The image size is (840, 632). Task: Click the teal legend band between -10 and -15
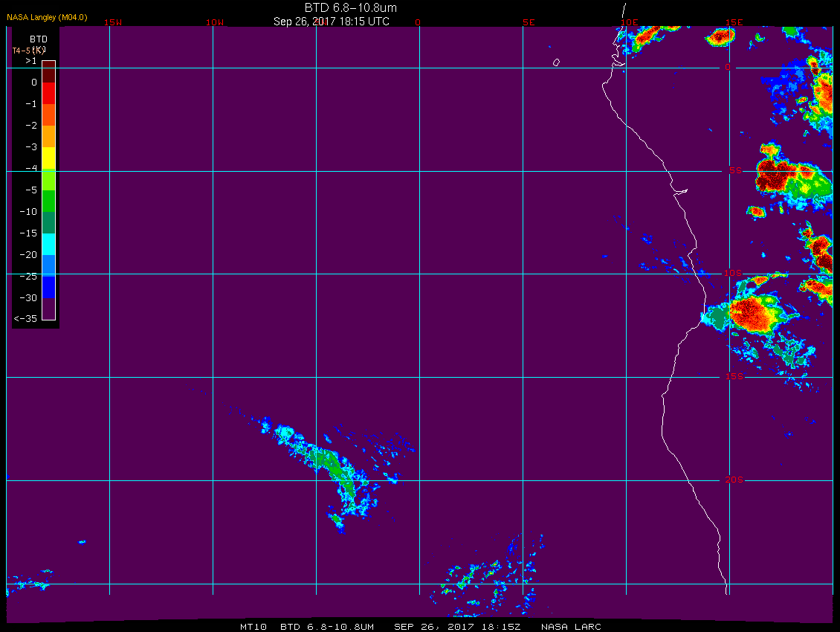[x=49, y=222]
